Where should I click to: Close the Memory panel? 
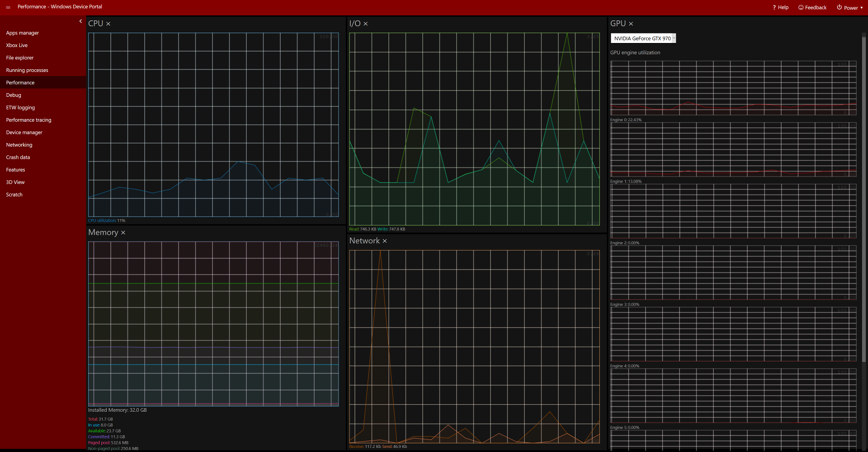click(123, 233)
